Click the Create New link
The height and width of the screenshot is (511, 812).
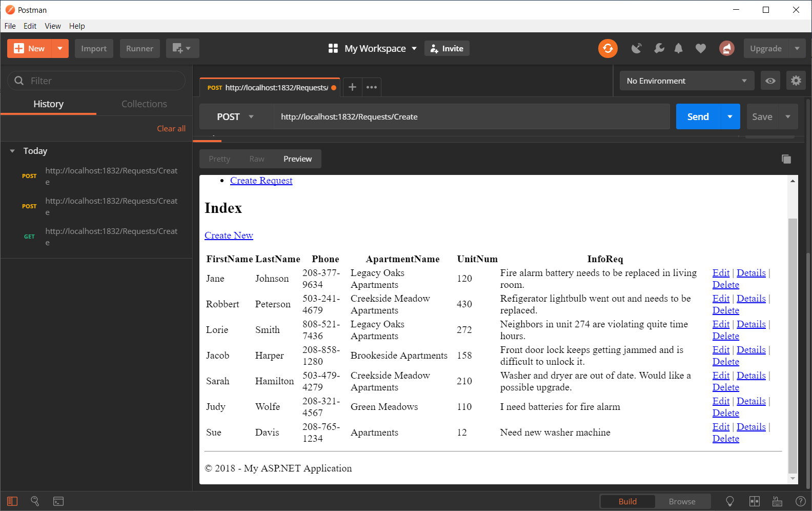[x=229, y=235]
